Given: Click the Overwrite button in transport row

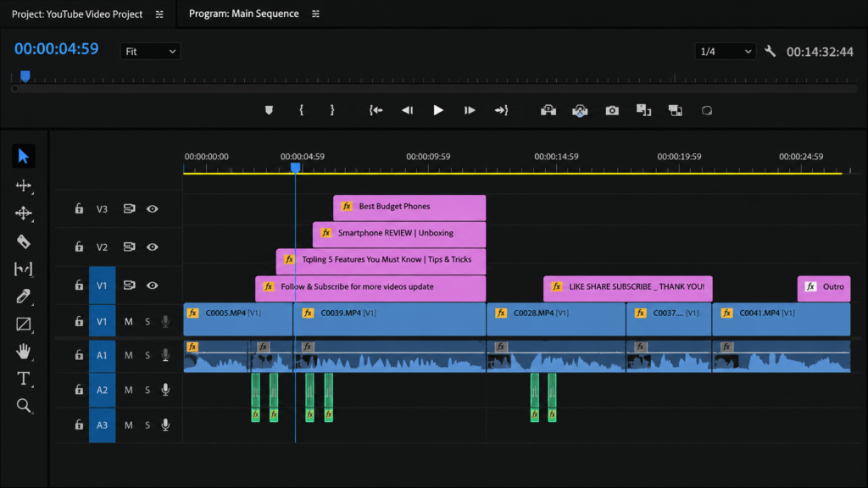Looking at the screenshot, I should click(675, 111).
